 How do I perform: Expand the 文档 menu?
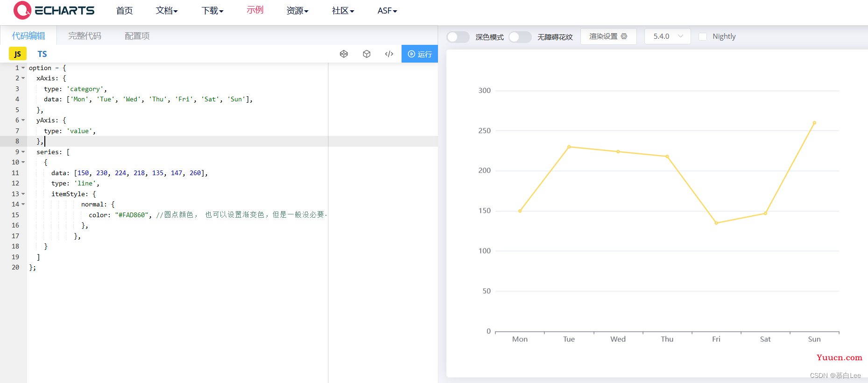pyautogui.click(x=167, y=10)
